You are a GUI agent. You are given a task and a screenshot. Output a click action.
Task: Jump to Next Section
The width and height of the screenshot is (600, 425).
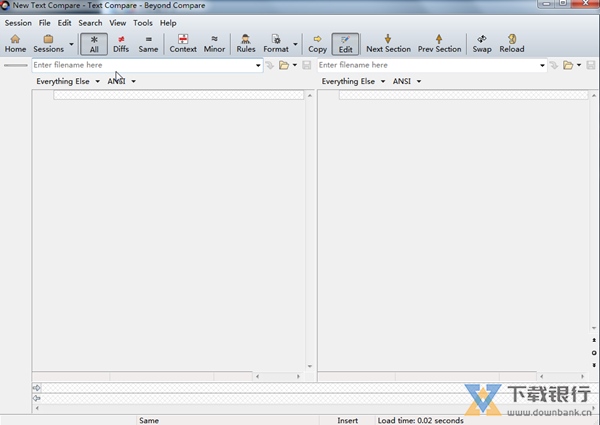tap(388, 43)
